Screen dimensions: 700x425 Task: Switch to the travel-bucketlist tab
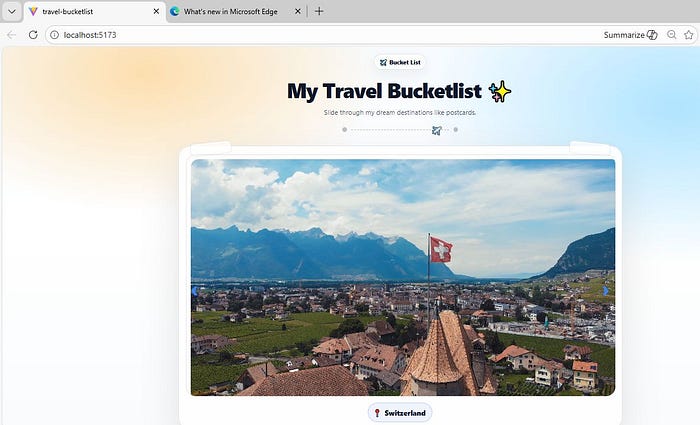pos(95,12)
